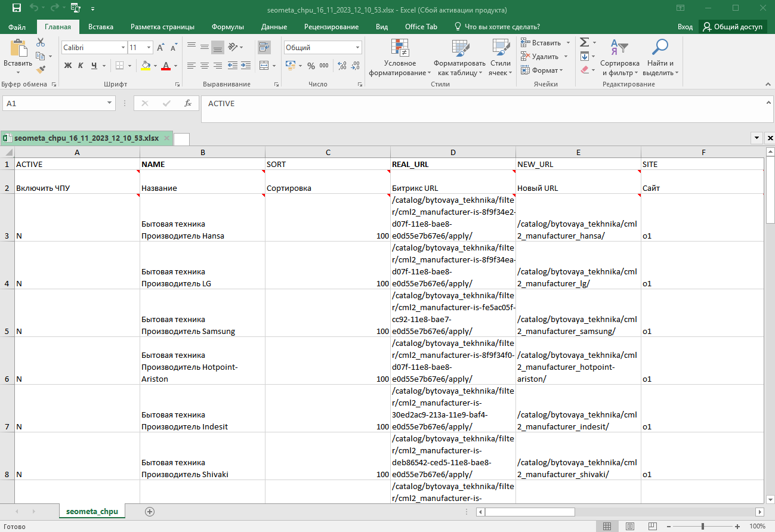
Task: Click the formula bar content ACTIVE
Action: click(221, 104)
